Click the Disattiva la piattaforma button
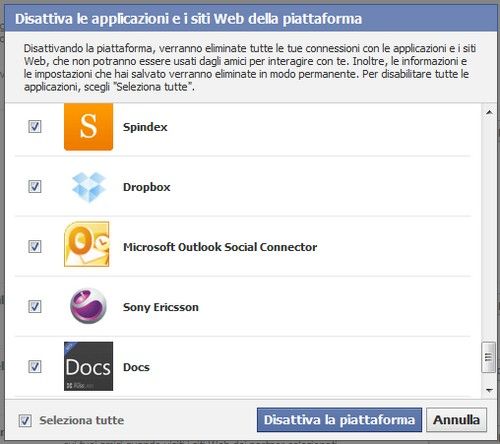 (x=339, y=420)
